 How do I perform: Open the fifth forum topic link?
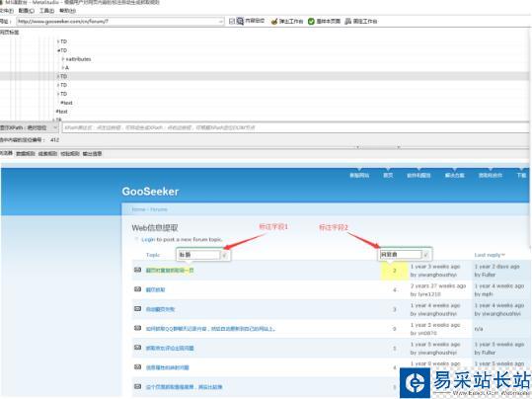(x=170, y=348)
